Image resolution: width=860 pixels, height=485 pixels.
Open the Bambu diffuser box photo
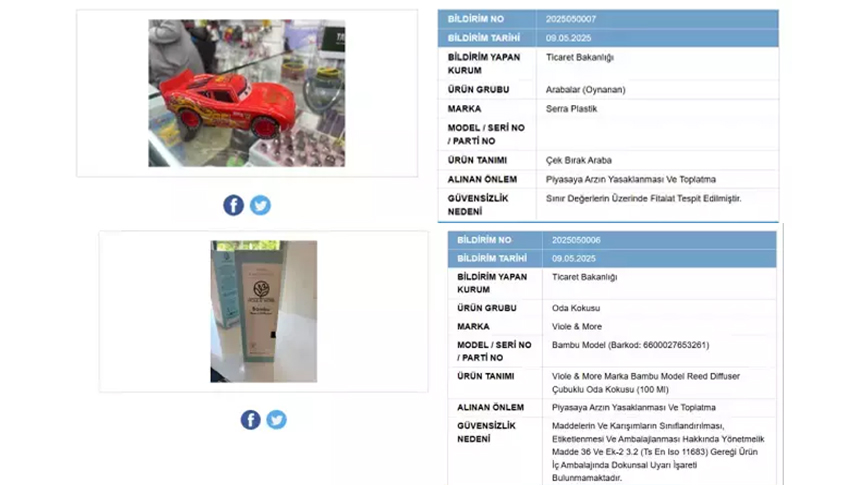click(264, 311)
